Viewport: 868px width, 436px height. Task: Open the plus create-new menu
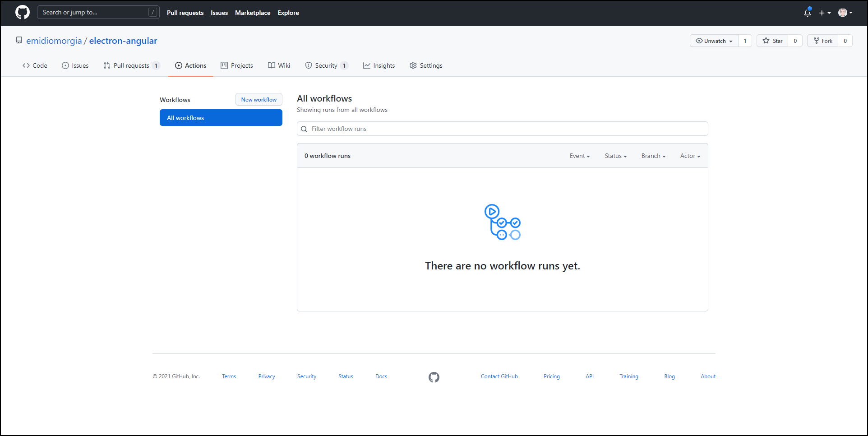pyautogui.click(x=825, y=13)
